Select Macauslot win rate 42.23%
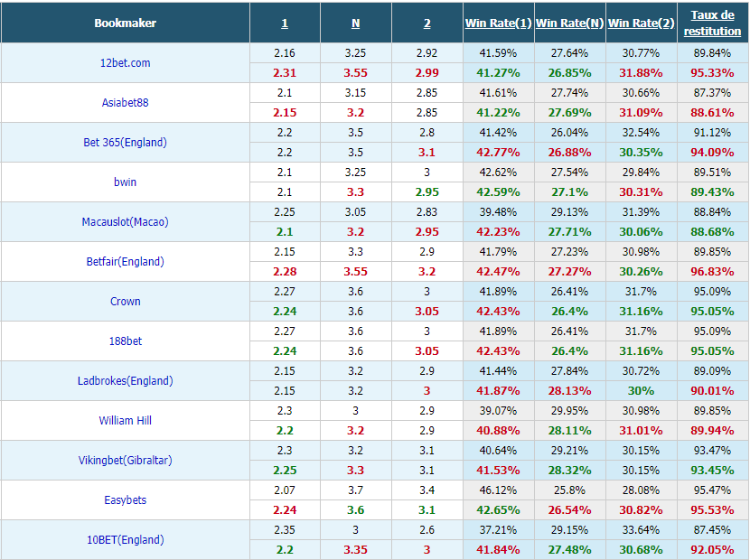750x560 pixels. pyautogui.click(x=498, y=231)
